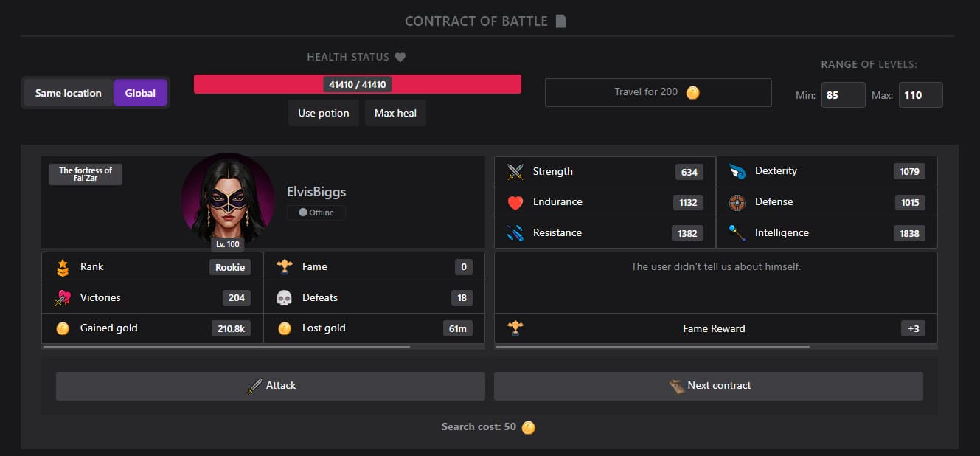
Task: Click the magic staff Intelligence icon
Action: pyautogui.click(x=737, y=233)
